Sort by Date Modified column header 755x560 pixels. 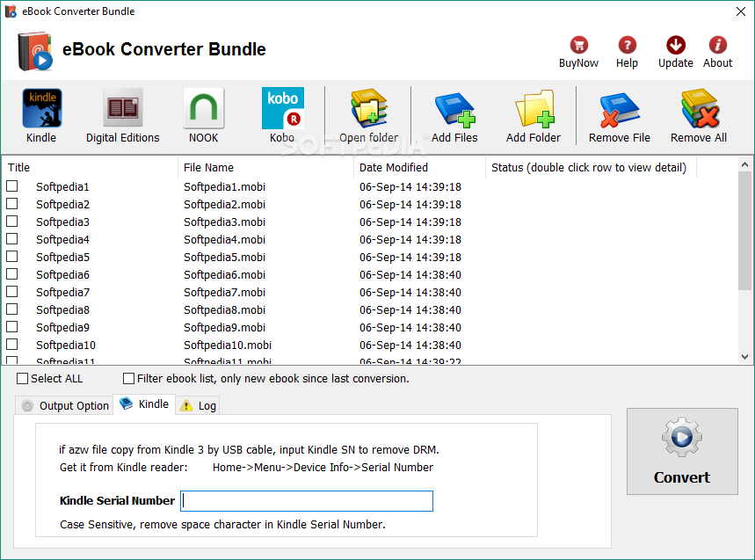[420, 167]
